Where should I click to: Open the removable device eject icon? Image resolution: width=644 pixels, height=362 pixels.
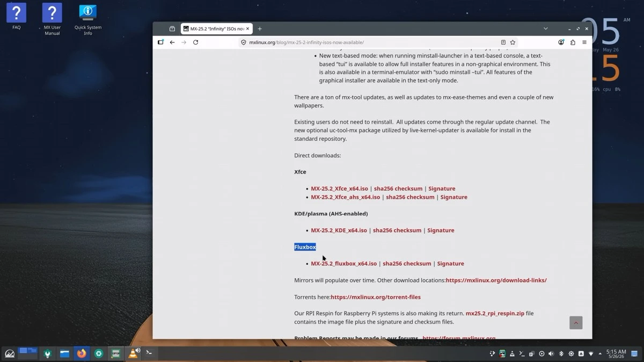581,353
